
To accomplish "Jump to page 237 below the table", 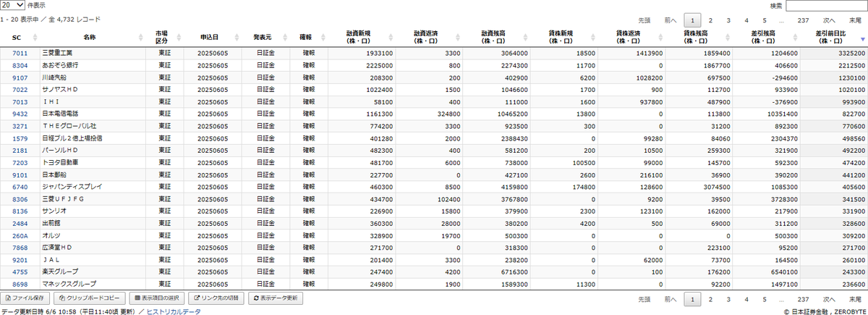I will tap(803, 298).
